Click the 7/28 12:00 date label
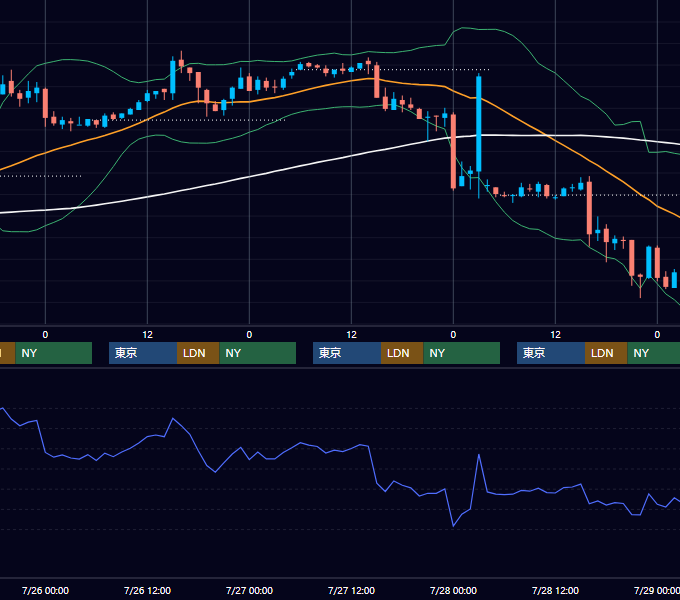Screen dimensions: 680x600 tap(556, 590)
